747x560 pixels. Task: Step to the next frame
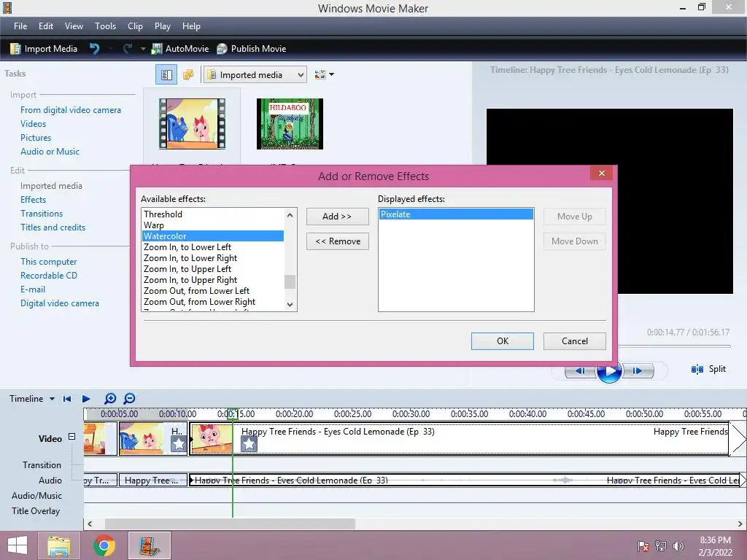pos(638,371)
